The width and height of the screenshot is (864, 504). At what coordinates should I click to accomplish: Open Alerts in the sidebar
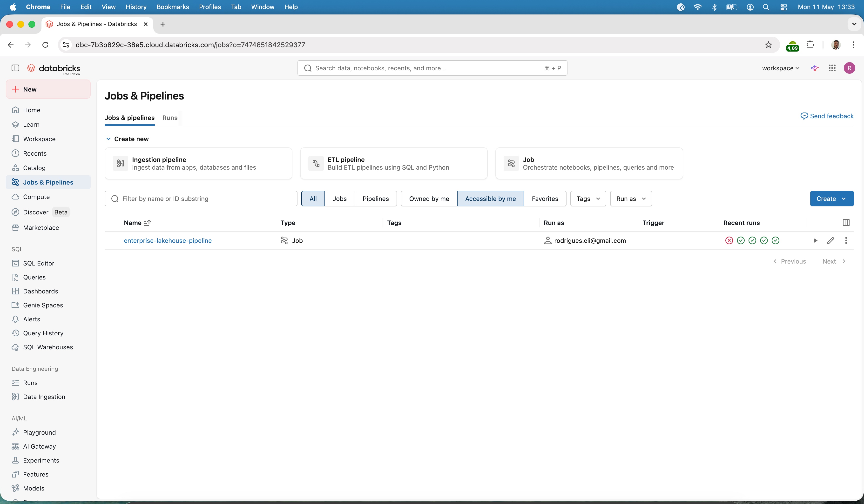(48, 319)
